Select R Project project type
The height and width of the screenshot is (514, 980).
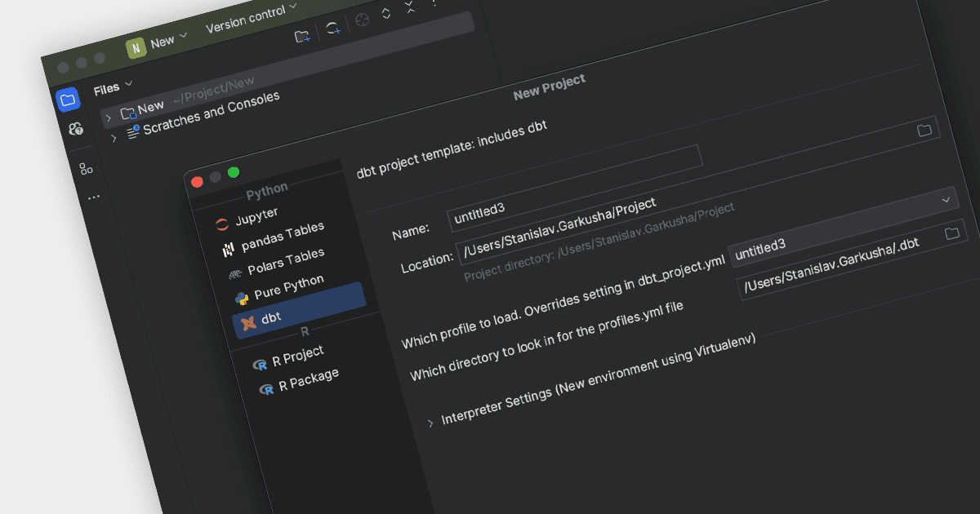[297, 357]
